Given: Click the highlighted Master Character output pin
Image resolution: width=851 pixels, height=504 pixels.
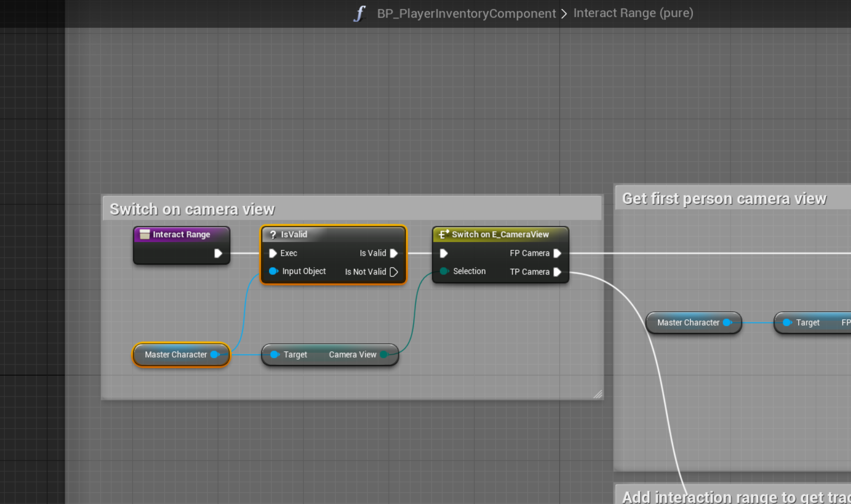Looking at the screenshot, I should (x=215, y=355).
